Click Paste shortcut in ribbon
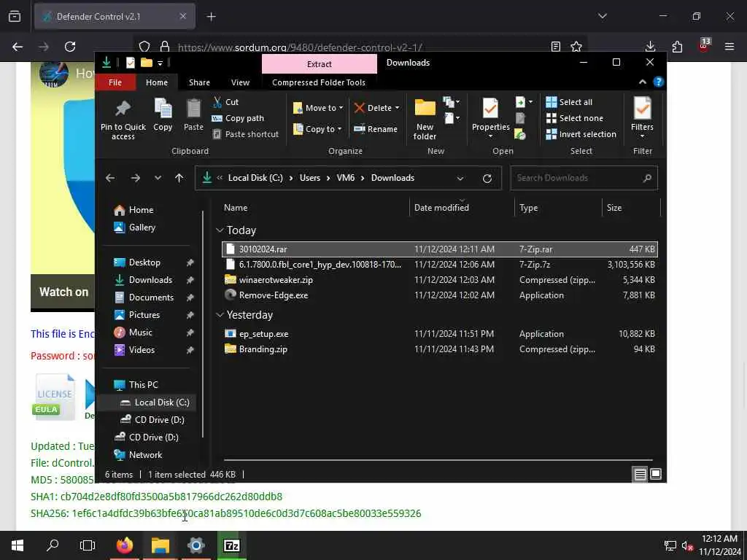747x560 pixels. coord(246,134)
